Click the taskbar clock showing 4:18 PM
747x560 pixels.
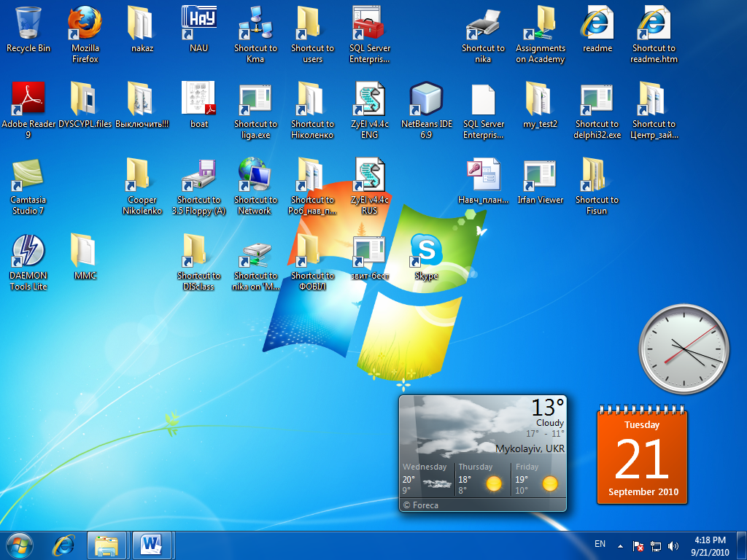(x=710, y=546)
